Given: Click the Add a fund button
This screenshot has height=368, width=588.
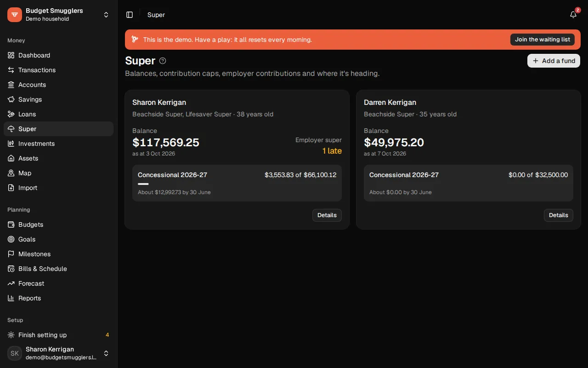Looking at the screenshot, I should click(x=554, y=61).
